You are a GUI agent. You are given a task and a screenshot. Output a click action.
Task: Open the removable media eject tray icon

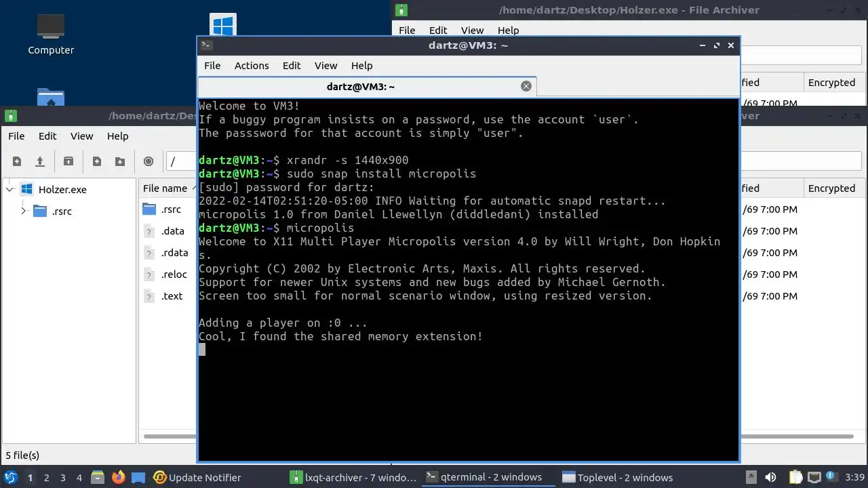[751, 477]
